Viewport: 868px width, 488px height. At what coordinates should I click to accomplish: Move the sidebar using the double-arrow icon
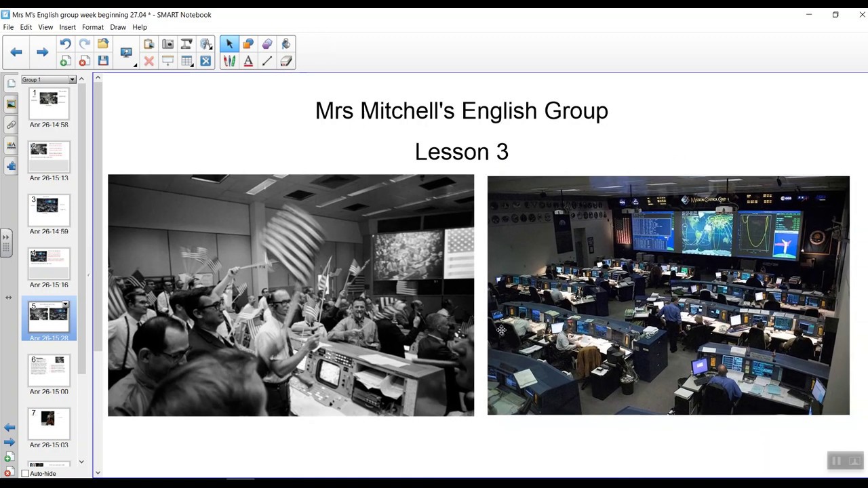(x=8, y=297)
